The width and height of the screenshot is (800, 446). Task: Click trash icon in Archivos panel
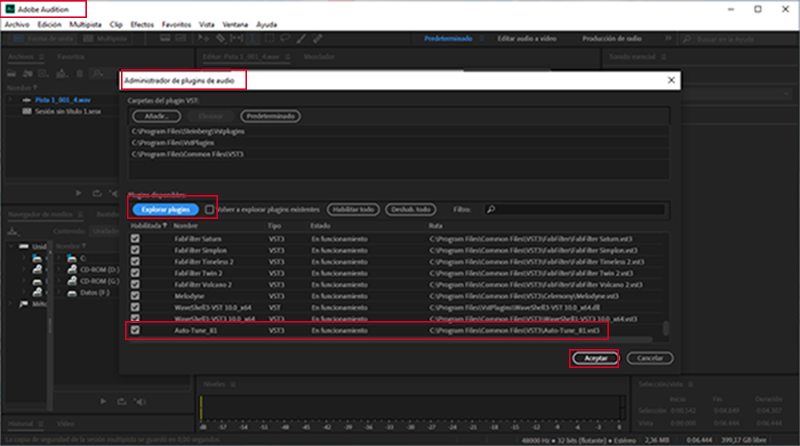click(80, 74)
